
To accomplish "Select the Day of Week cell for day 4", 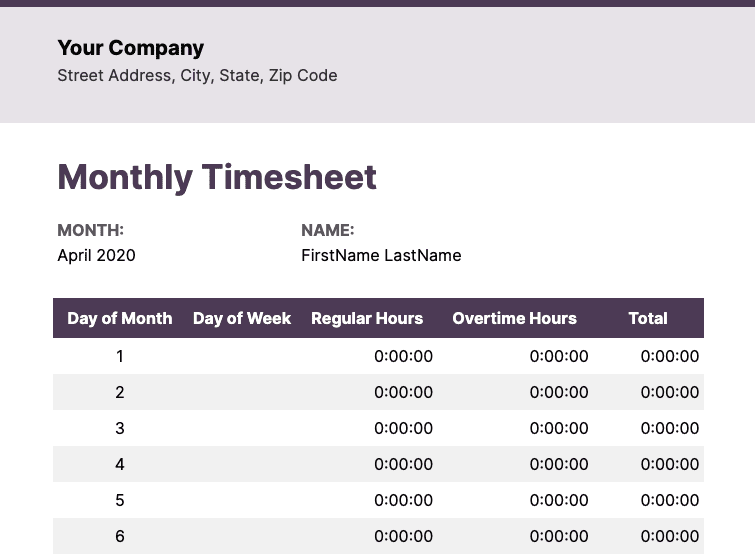I will click(x=242, y=464).
